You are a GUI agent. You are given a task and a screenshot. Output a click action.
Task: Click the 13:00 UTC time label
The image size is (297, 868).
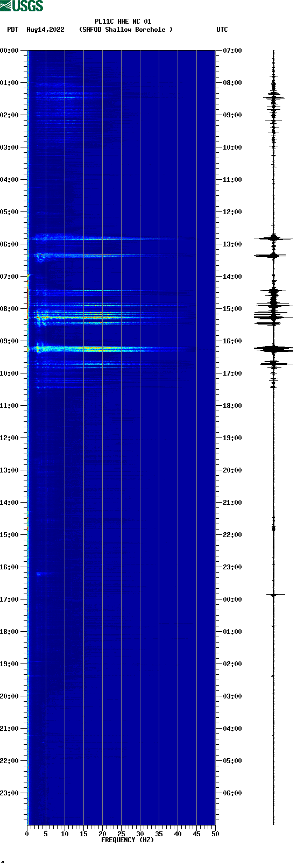point(232,244)
